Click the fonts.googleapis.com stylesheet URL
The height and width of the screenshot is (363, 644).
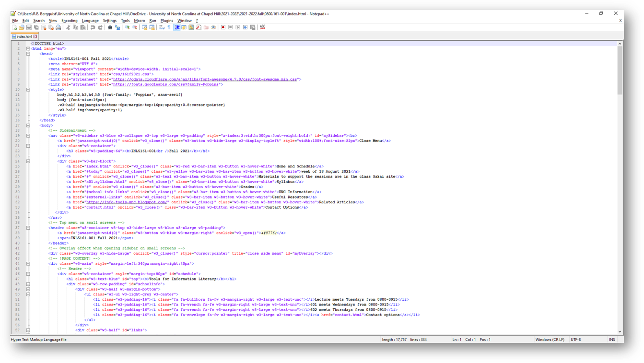(166, 84)
